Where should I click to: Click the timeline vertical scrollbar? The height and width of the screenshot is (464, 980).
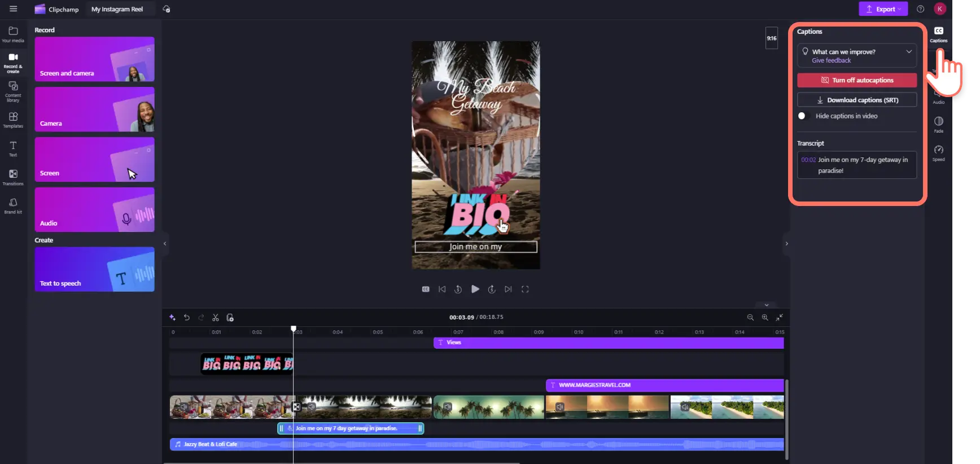pyautogui.click(x=786, y=421)
